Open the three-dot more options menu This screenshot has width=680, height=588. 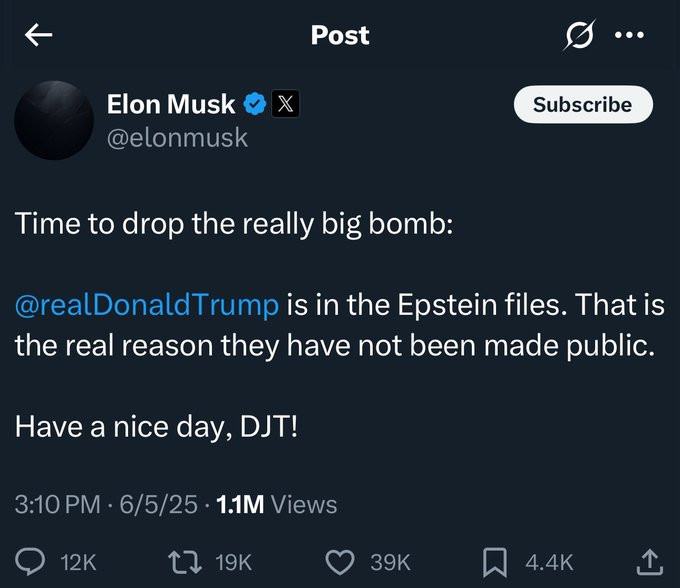[629, 35]
